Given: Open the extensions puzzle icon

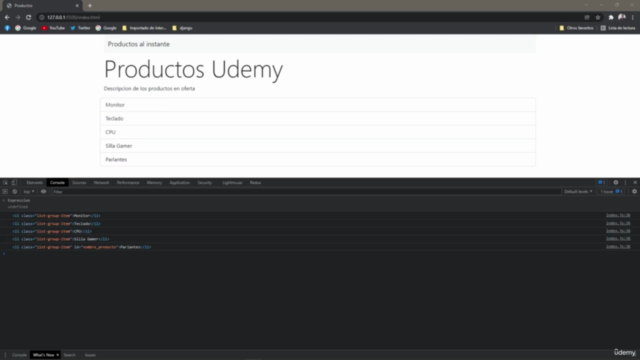Looking at the screenshot, I should [x=611, y=17].
